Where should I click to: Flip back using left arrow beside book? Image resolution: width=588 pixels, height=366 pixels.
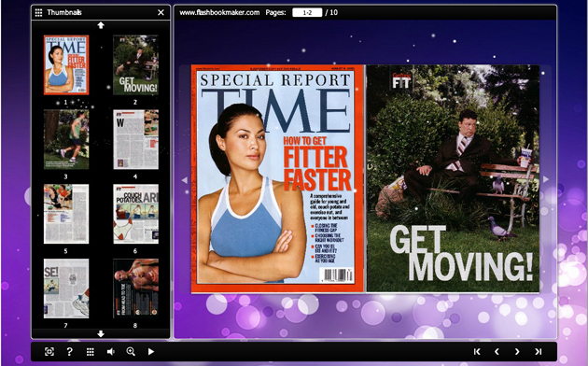[x=185, y=180]
